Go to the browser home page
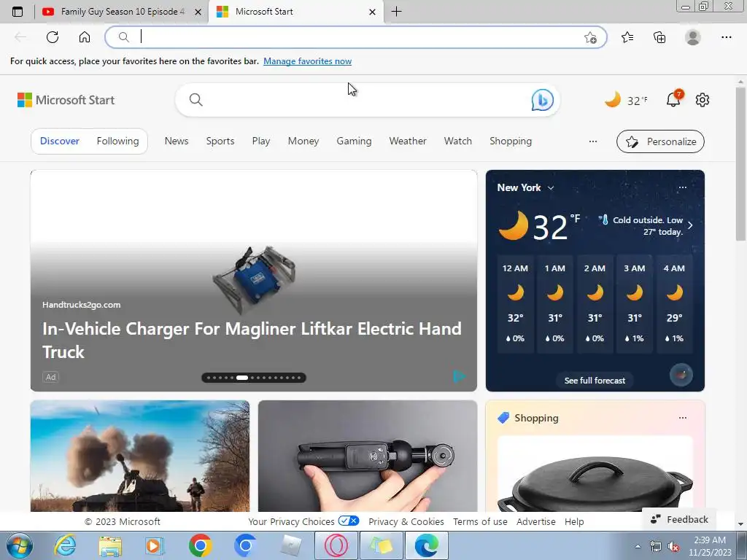 point(85,37)
